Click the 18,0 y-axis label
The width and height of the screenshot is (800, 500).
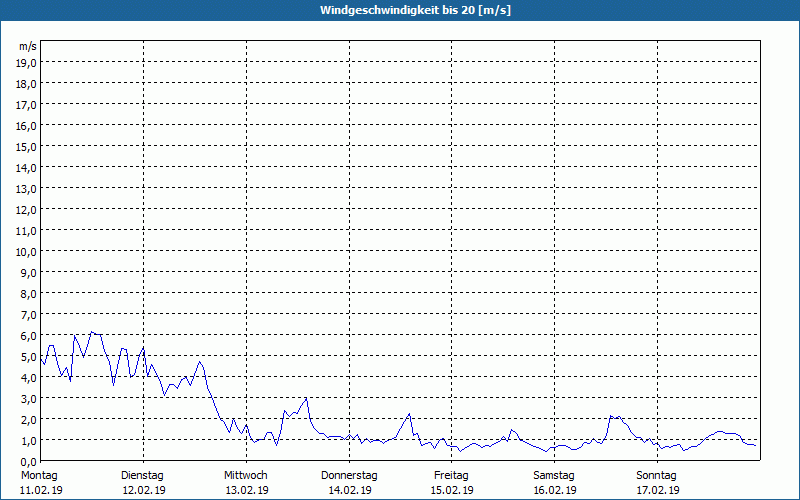click(x=27, y=84)
